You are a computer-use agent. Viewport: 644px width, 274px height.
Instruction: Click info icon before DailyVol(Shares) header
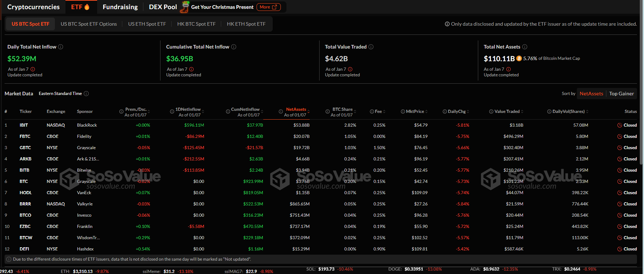pos(549,111)
